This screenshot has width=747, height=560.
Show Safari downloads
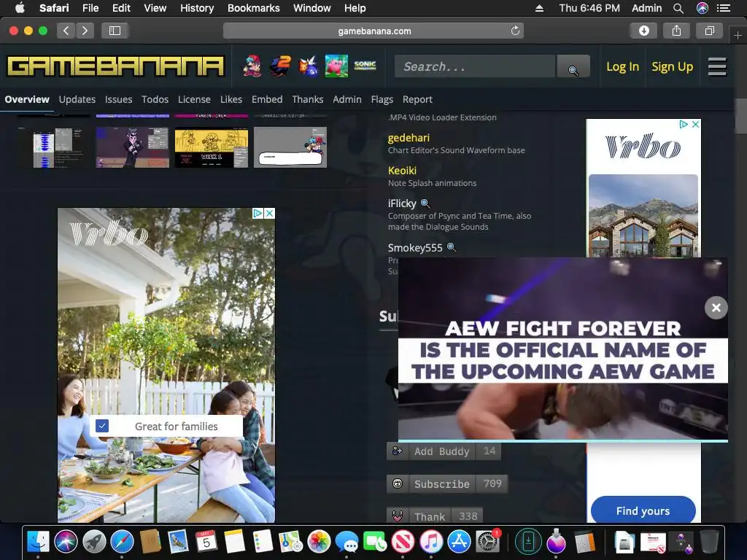coord(643,31)
